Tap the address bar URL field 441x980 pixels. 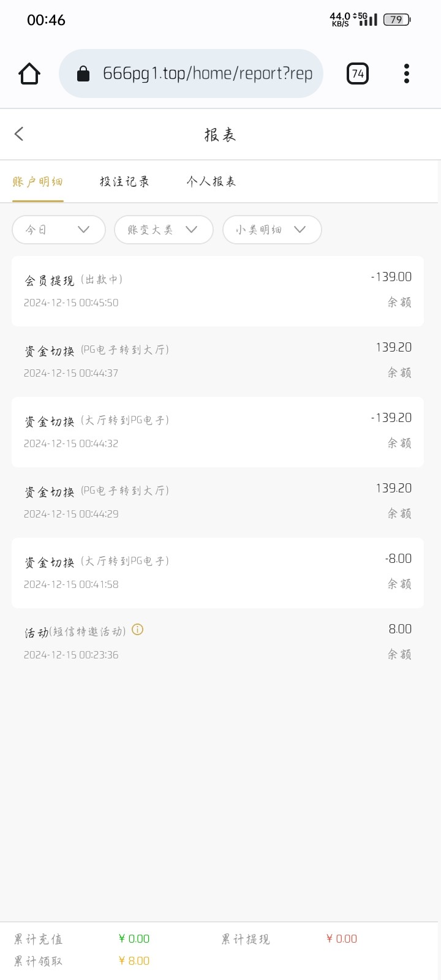207,74
